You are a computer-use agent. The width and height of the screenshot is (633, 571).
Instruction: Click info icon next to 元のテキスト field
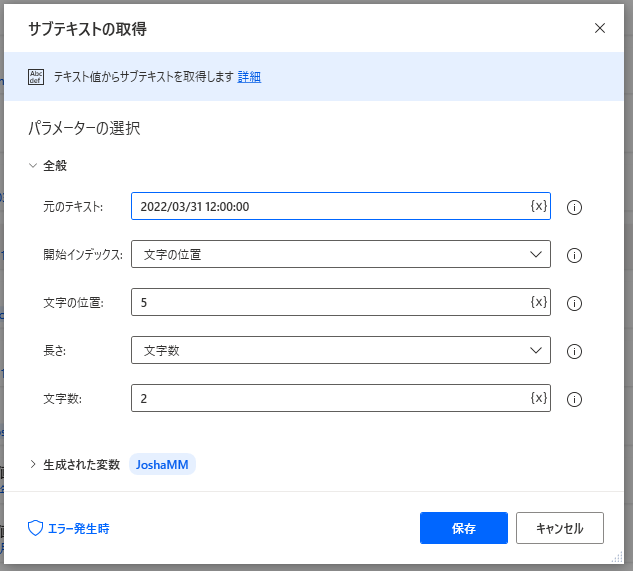point(574,207)
